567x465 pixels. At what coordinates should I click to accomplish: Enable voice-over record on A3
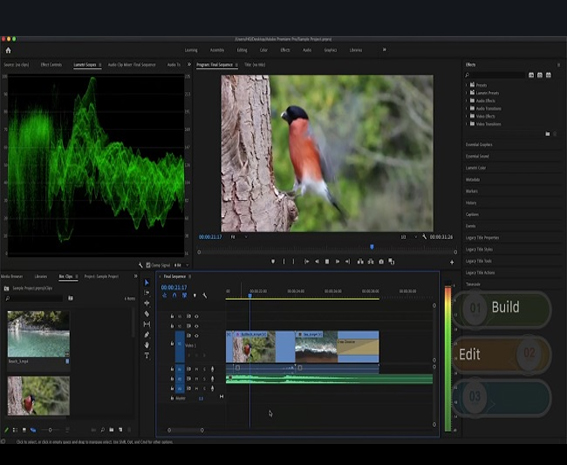click(212, 389)
